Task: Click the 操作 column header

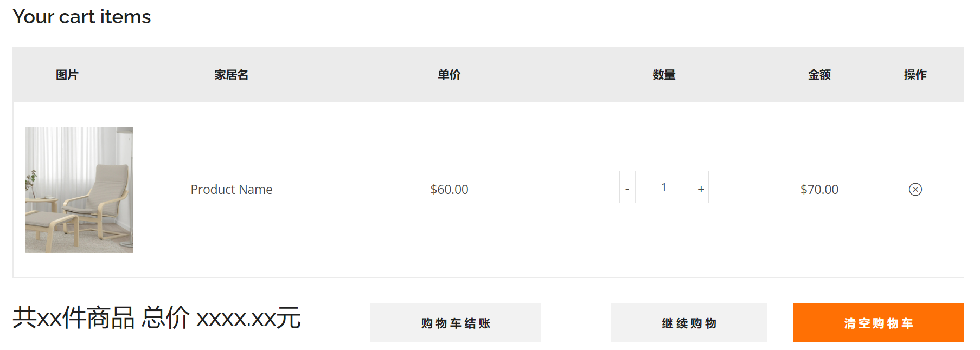Action: point(915,75)
